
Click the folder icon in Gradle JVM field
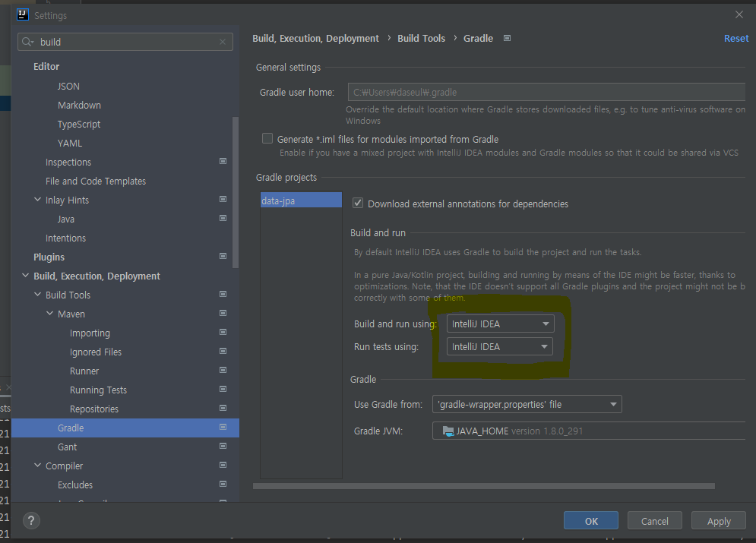tap(448, 431)
